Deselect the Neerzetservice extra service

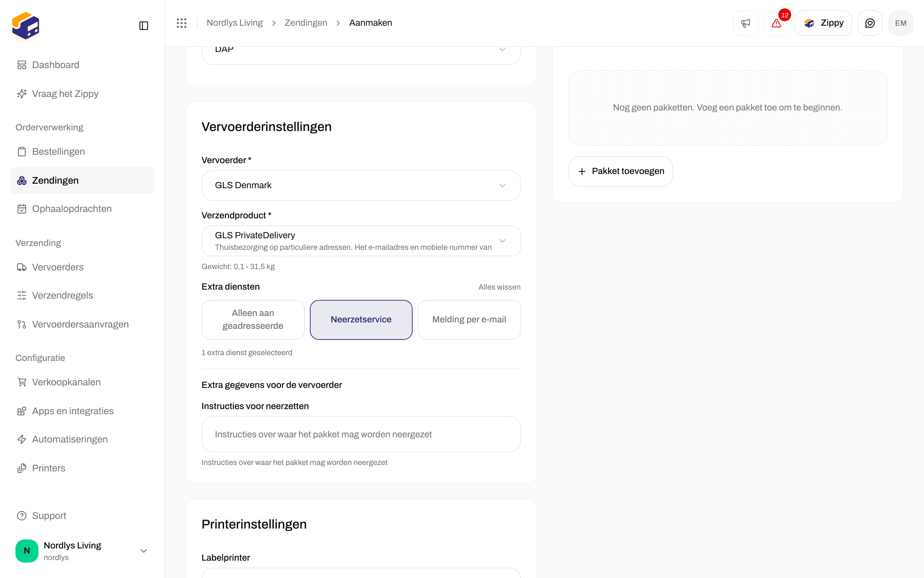click(x=361, y=320)
